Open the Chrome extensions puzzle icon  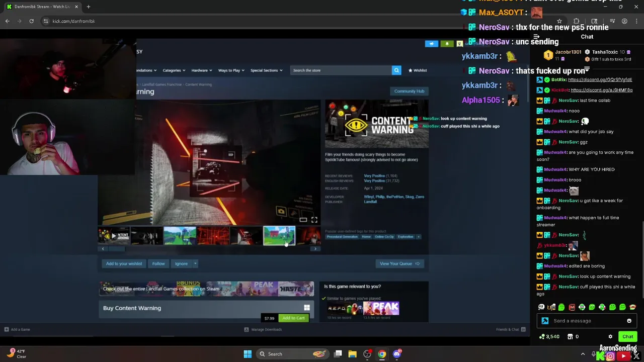coord(577,21)
